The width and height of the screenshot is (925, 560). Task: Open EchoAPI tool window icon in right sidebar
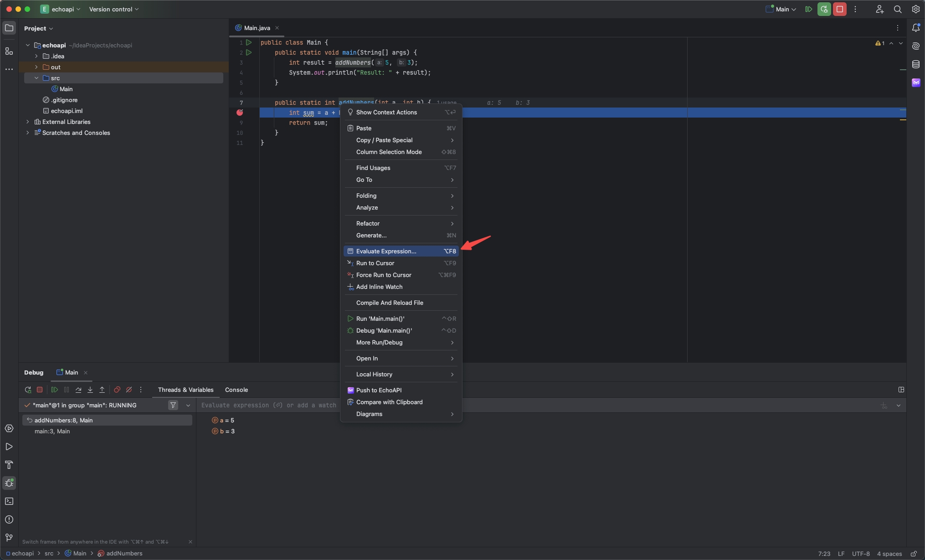tap(916, 82)
